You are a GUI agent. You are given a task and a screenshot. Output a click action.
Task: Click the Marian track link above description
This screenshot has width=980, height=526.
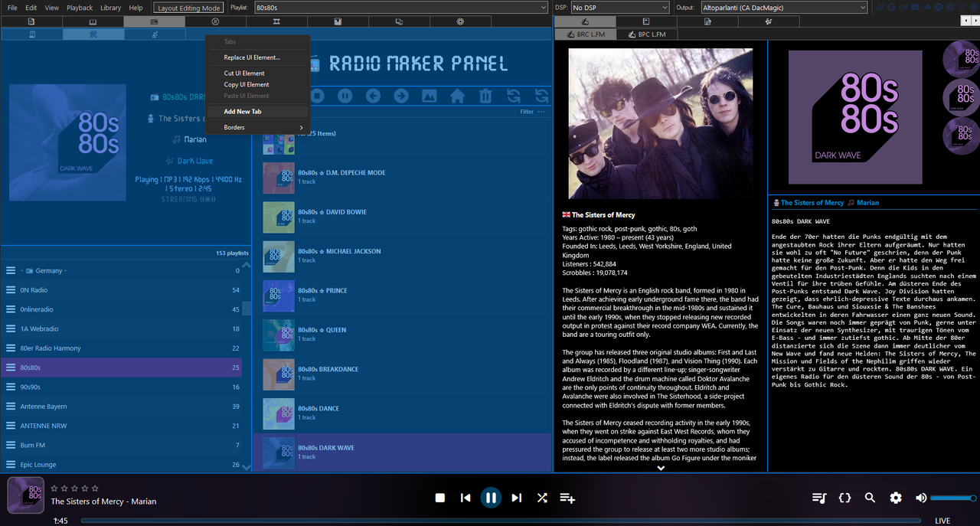(x=867, y=203)
